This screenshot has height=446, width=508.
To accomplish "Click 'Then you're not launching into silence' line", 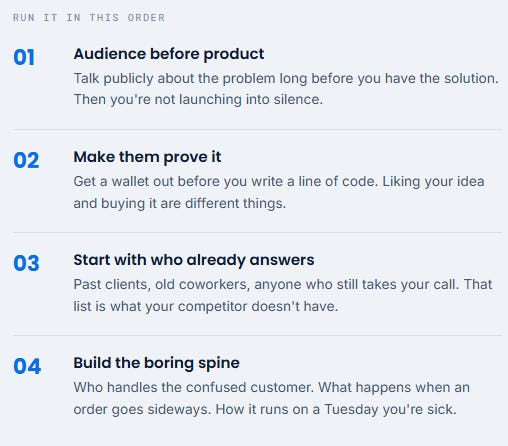I will (198, 99).
